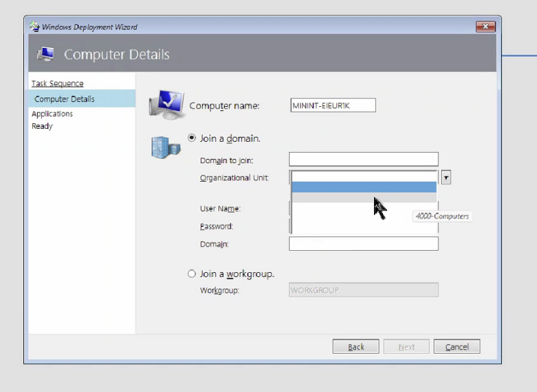The width and height of the screenshot is (537, 392).
Task: Select the Join a workgroup radio button
Action: tap(192, 273)
